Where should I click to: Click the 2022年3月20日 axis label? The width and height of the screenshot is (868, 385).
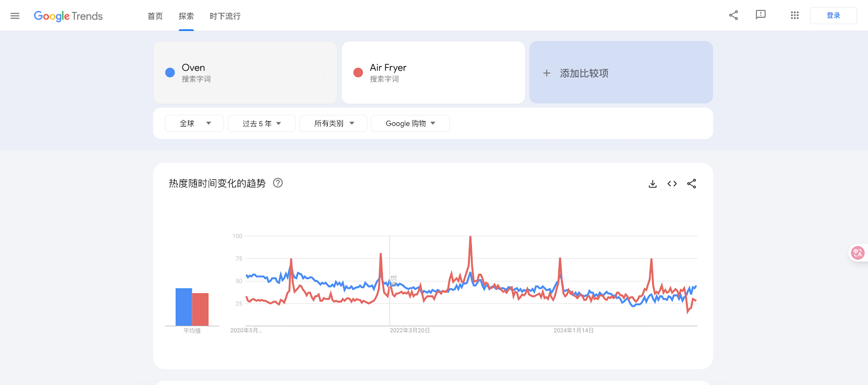(410, 330)
